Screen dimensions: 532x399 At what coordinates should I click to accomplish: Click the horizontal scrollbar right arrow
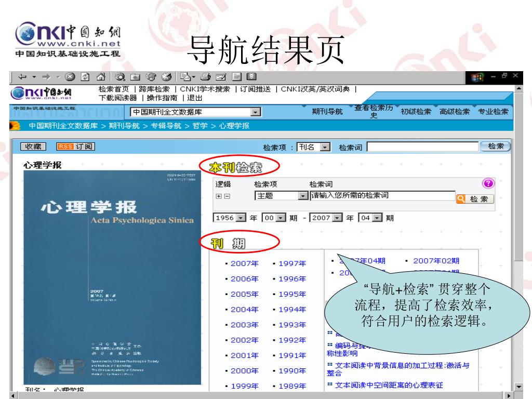(x=509, y=395)
